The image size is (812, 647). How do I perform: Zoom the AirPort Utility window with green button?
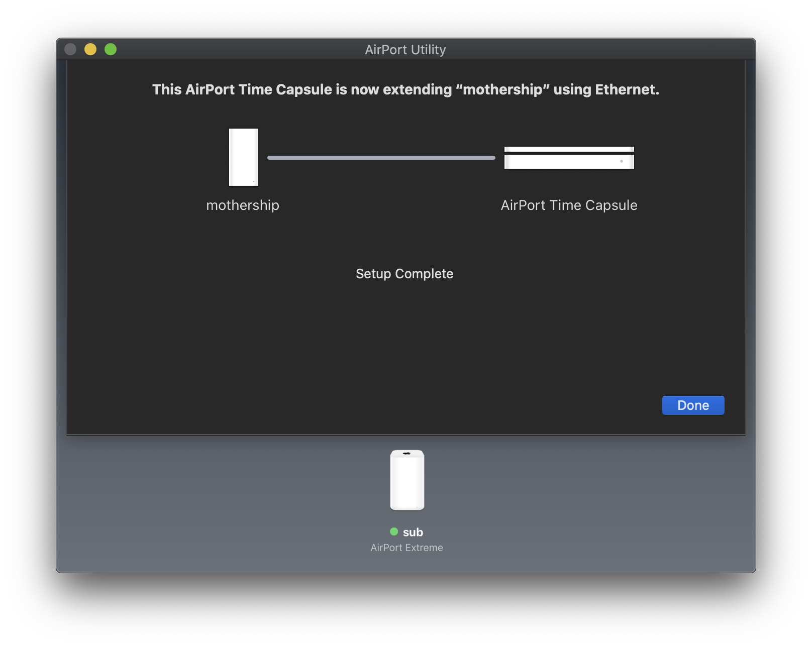coord(111,49)
